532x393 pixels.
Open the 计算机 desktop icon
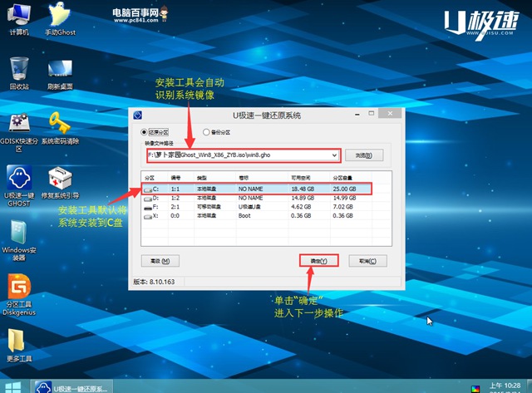coord(19,19)
